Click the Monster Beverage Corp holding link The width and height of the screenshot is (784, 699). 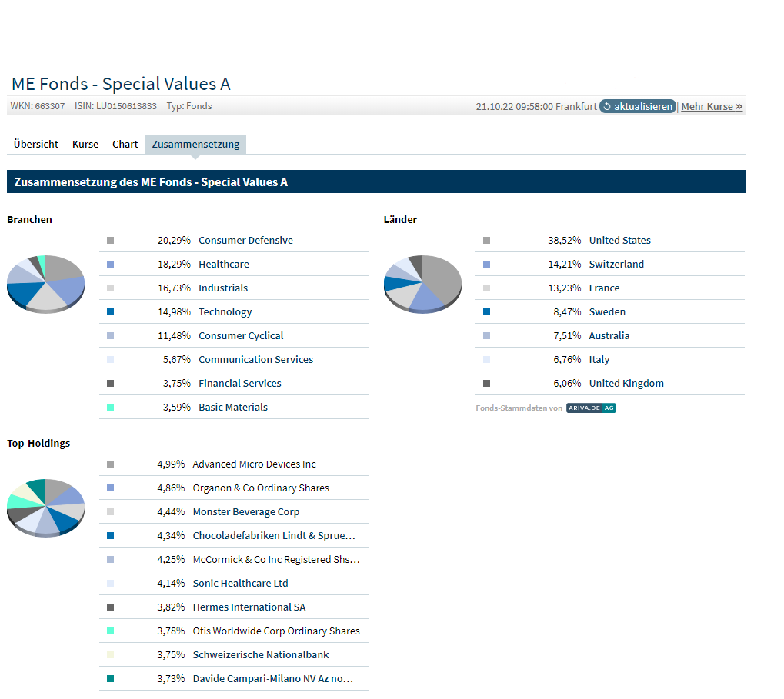[246, 511]
